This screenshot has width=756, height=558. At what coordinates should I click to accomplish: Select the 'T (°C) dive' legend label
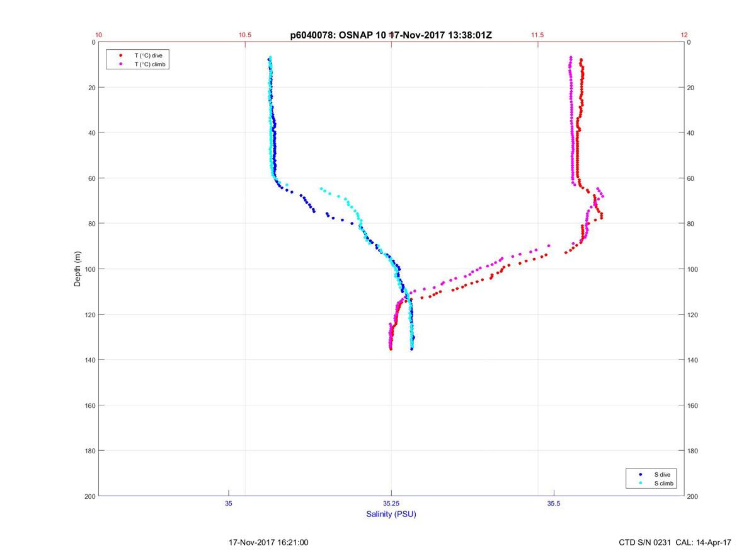click(149, 55)
